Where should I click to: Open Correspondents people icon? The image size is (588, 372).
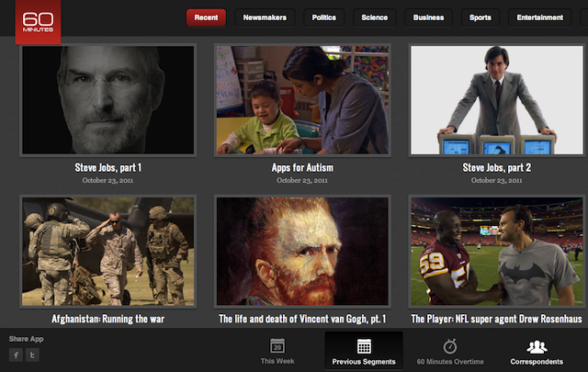(537, 347)
